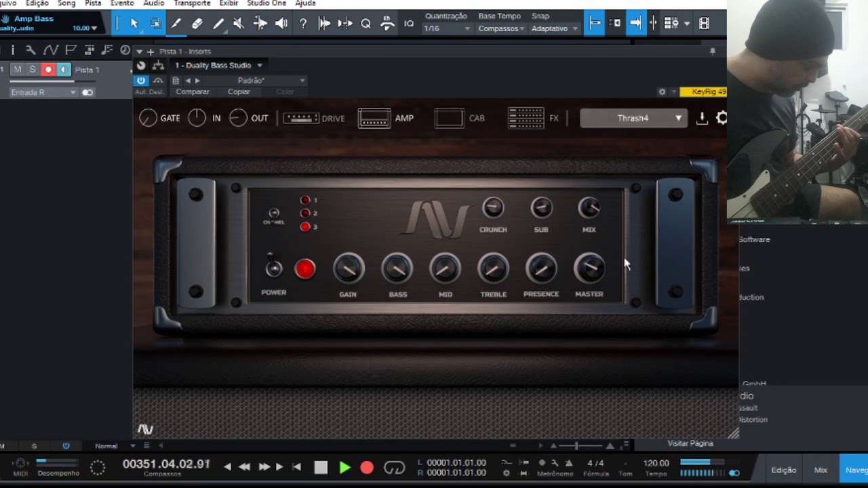
Task: Open the Transporte menu
Action: [192, 3]
